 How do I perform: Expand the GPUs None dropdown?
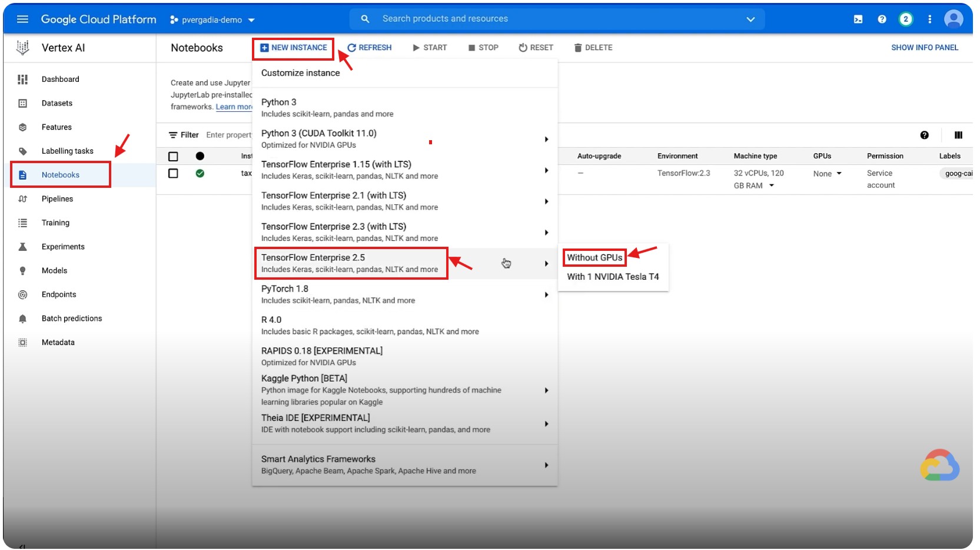point(839,174)
